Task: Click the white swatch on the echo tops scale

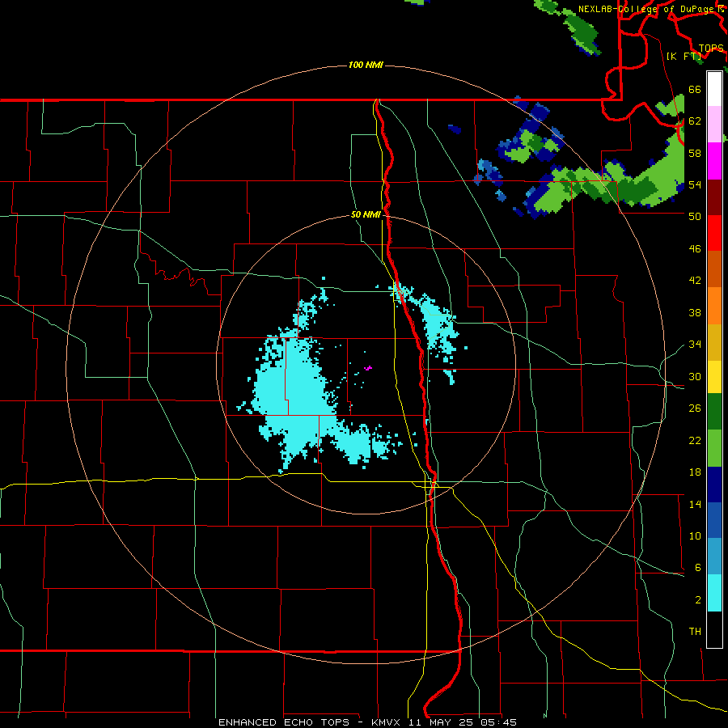Action: (x=714, y=89)
